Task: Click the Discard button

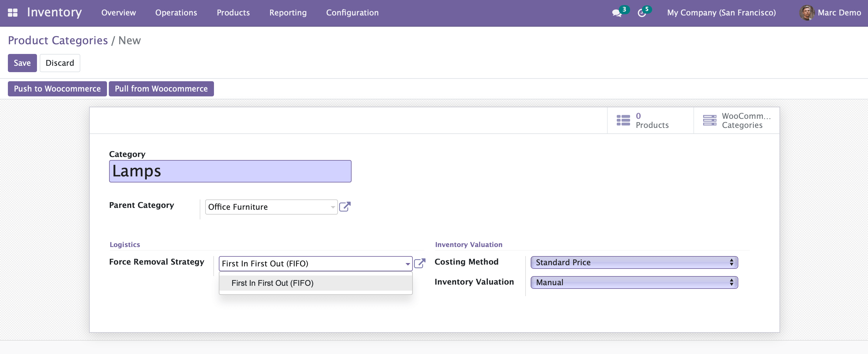Action: point(60,63)
